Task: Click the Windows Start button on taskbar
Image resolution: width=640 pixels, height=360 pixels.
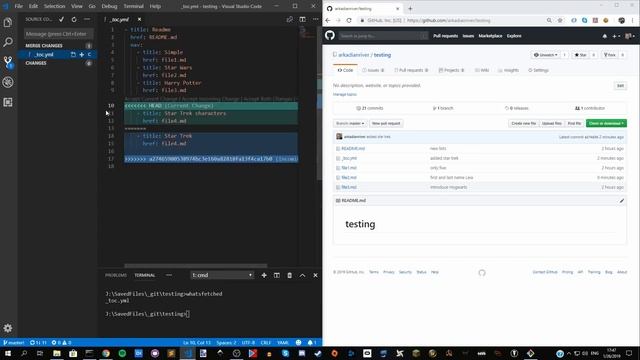Action: point(7,353)
